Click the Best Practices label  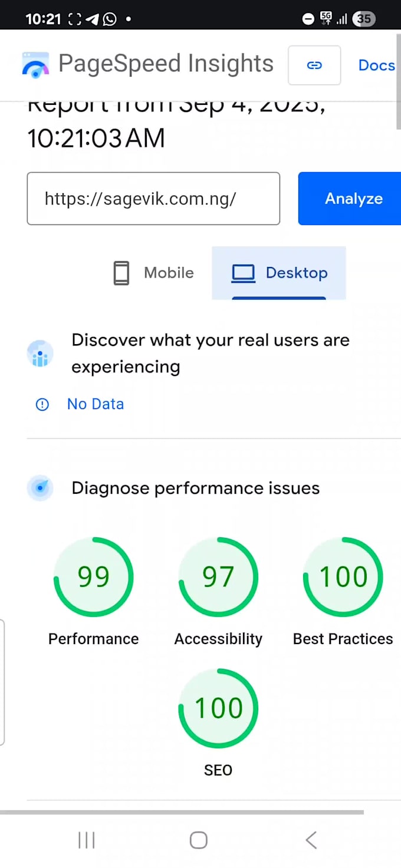point(343,639)
